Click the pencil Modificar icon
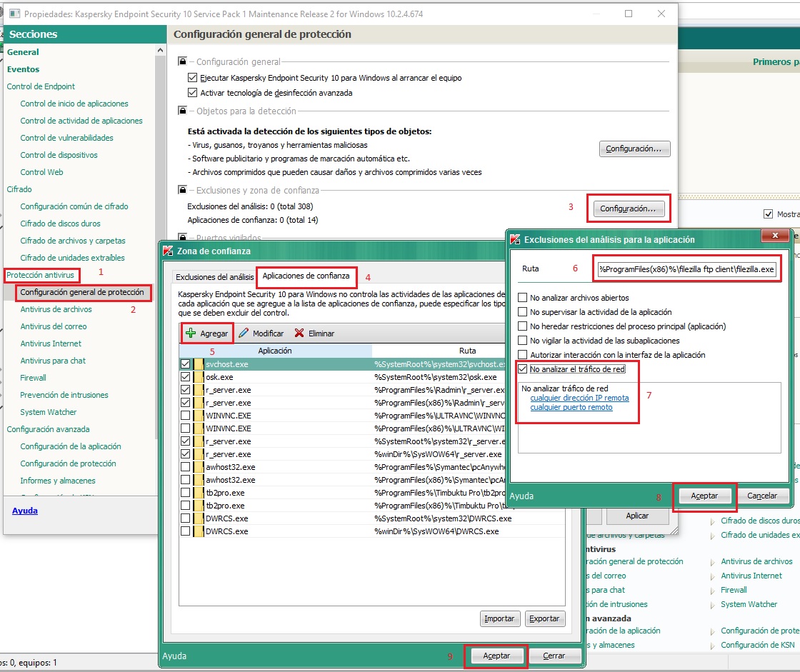 [244, 334]
